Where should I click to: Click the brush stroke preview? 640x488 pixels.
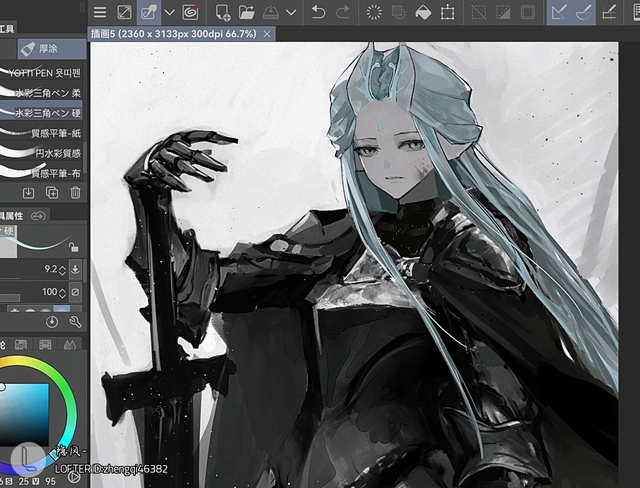[x=36, y=241]
